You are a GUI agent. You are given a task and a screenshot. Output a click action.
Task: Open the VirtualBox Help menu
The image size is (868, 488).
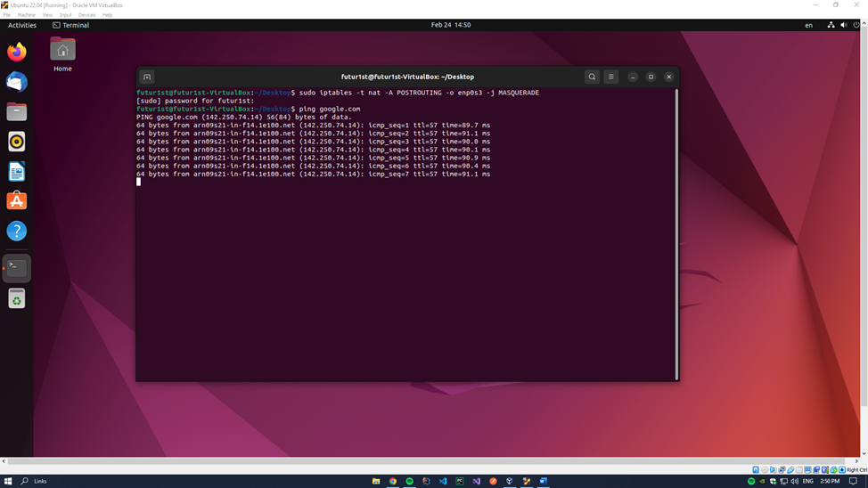(x=108, y=15)
